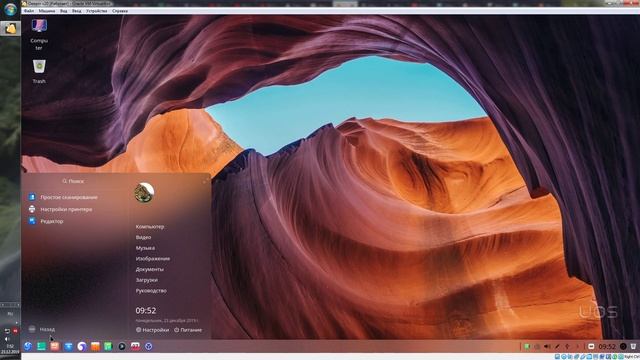Click the volume tray icon in dock
This screenshot has height=360, width=640.
[x=547, y=347]
